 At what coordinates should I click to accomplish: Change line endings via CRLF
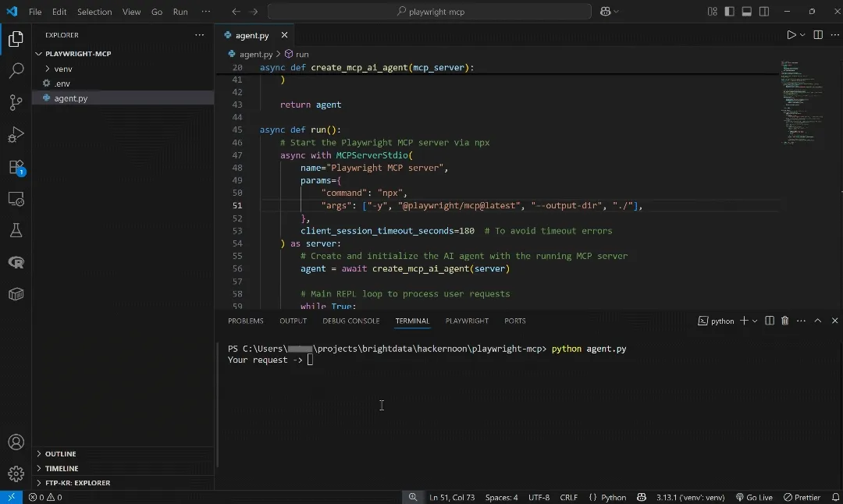(568, 497)
